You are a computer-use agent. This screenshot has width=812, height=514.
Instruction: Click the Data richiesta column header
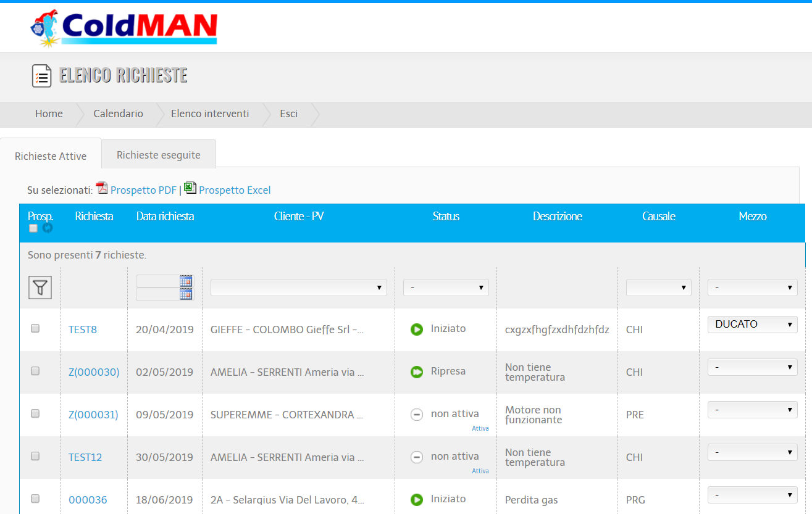point(165,217)
